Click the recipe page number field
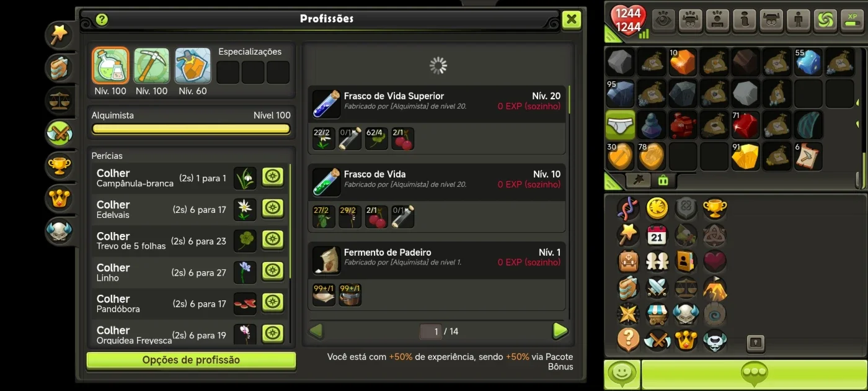Screen dimensions: 868x391 pyautogui.click(x=431, y=331)
